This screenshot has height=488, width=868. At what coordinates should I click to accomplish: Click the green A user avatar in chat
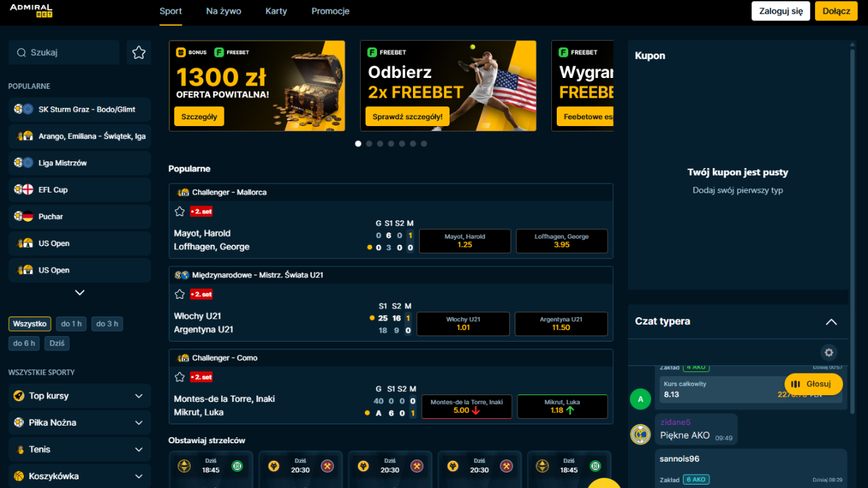(x=640, y=399)
